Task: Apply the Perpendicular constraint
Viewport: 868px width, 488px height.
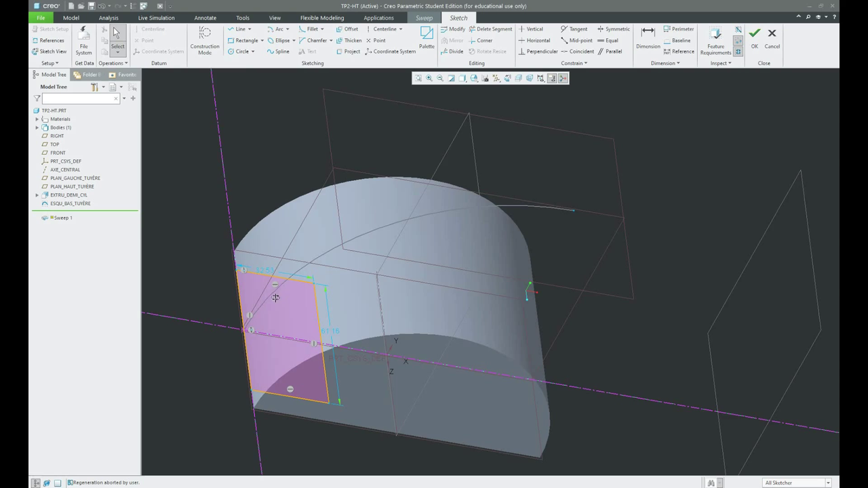Action: [x=538, y=52]
